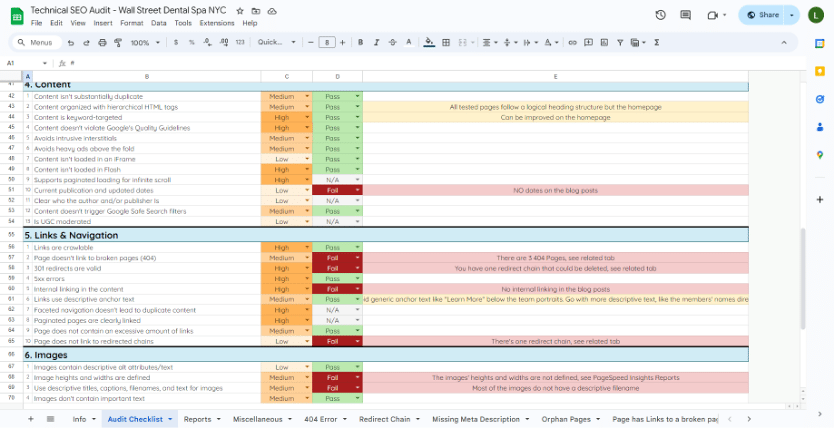Image resolution: width=834 pixels, height=428 pixels.
Task: Switch to the Redirect Chain tab
Action: [x=384, y=419]
